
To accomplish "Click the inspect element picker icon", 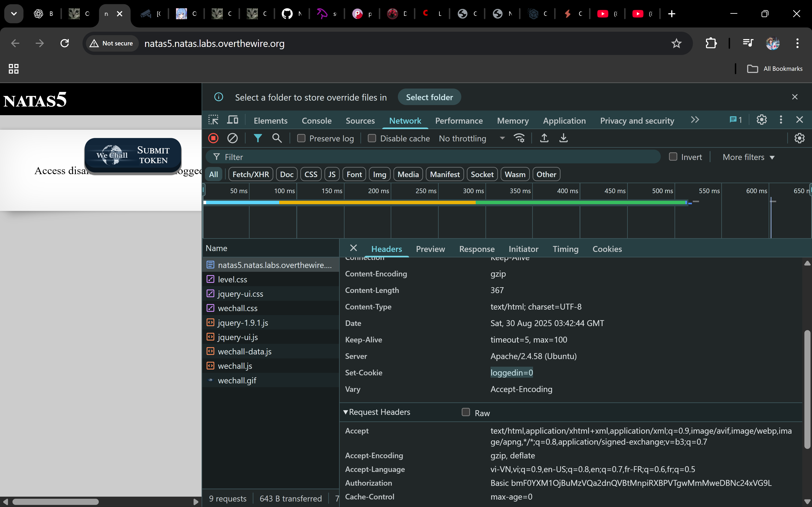I will (x=213, y=120).
